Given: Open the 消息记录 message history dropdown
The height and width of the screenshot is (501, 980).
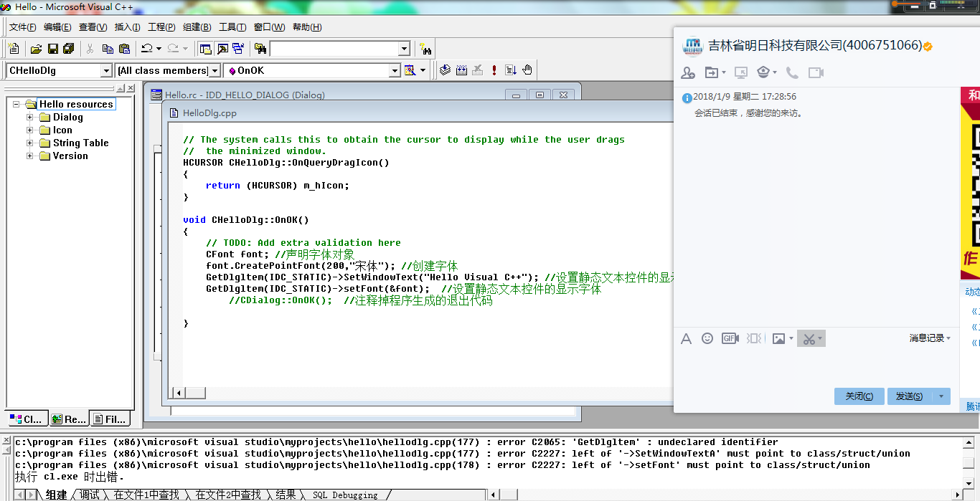Looking at the screenshot, I should tap(930, 338).
